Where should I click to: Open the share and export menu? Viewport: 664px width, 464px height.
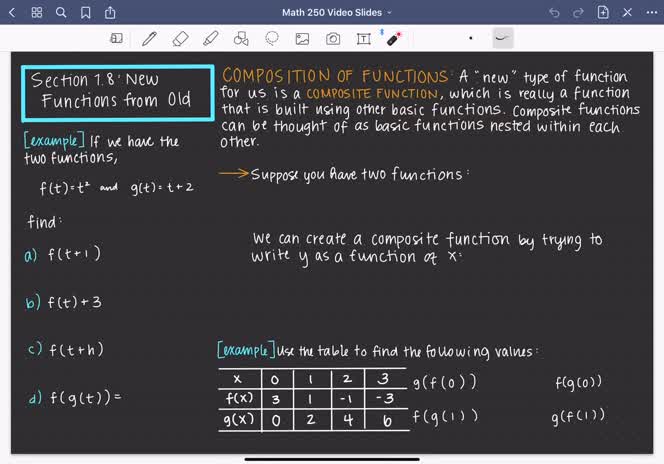click(108, 13)
